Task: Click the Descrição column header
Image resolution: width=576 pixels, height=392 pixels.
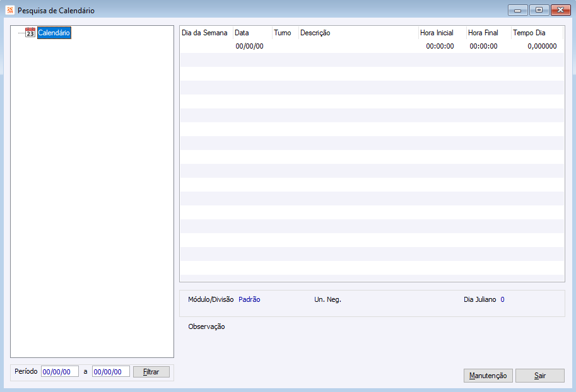Action: pos(358,33)
